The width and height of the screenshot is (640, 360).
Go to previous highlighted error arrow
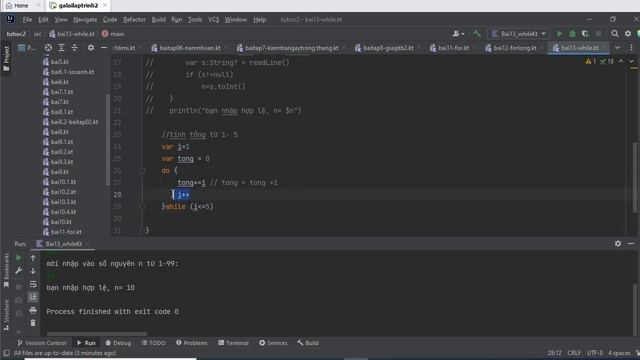(621, 61)
